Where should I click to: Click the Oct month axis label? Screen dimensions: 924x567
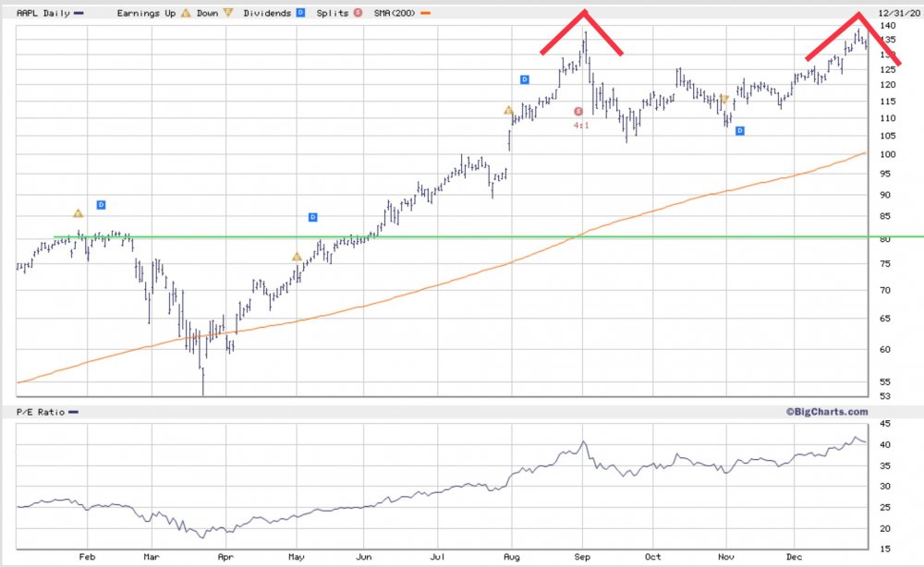653,557
